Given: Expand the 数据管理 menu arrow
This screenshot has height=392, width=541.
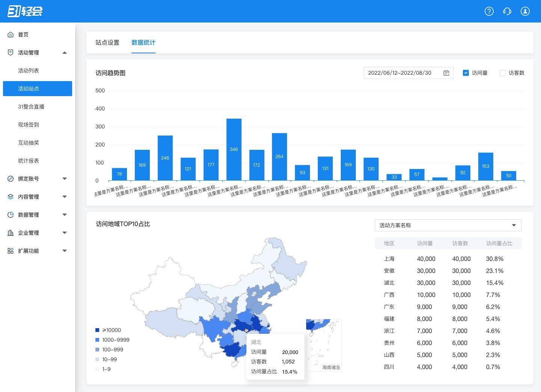Looking at the screenshot, I should [65, 215].
